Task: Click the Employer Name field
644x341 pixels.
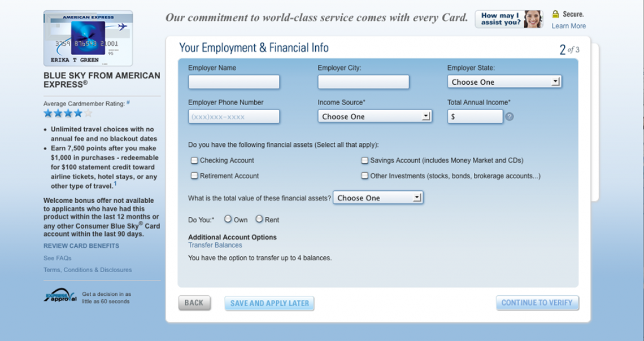Action: click(234, 82)
